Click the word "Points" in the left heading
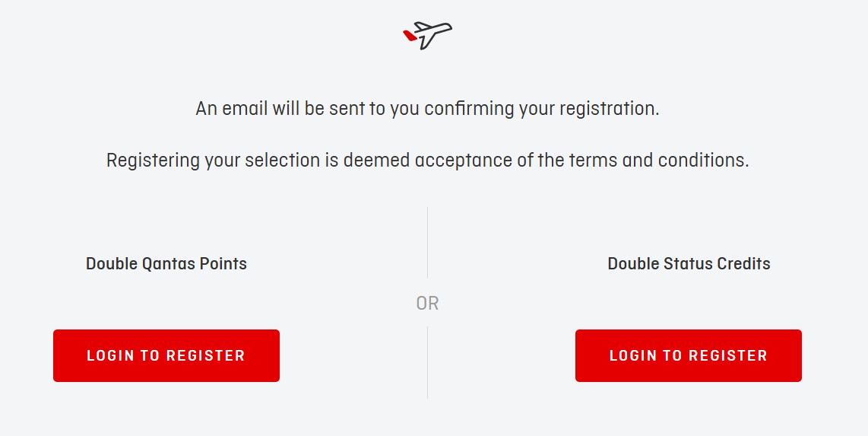This screenshot has width=868, height=436. [x=223, y=264]
